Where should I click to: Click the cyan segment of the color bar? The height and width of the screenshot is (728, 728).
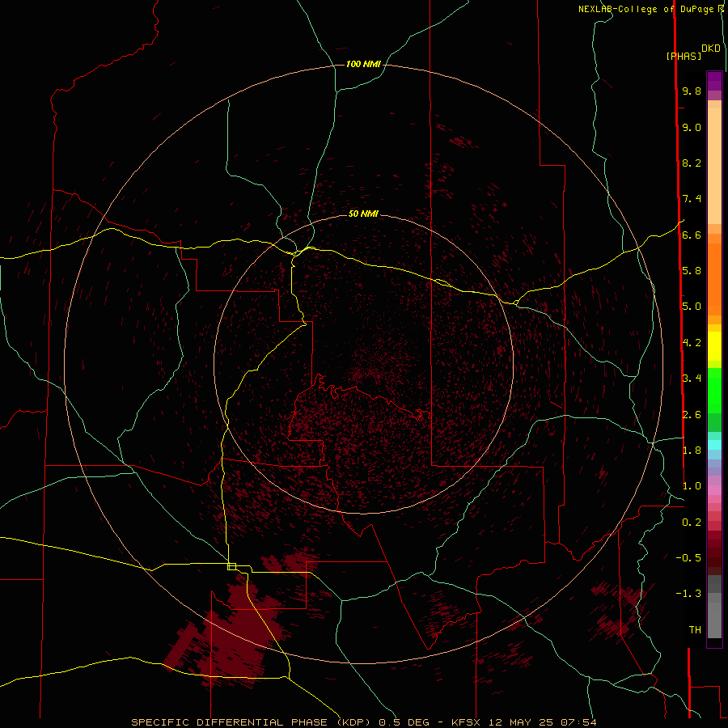(714, 445)
